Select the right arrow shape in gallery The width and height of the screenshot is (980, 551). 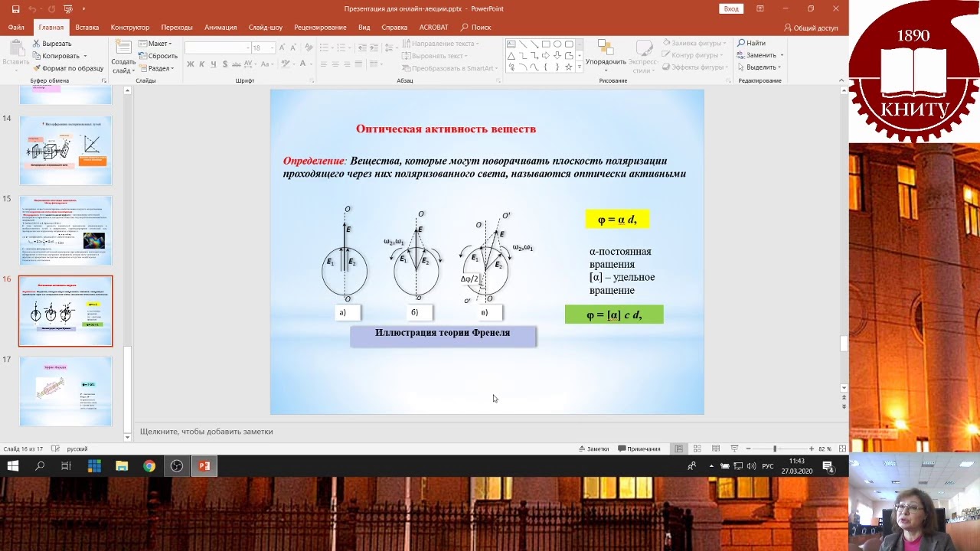point(546,56)
